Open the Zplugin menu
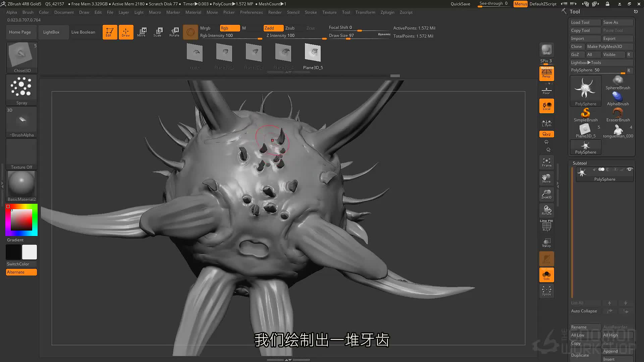 coord(387,12)
